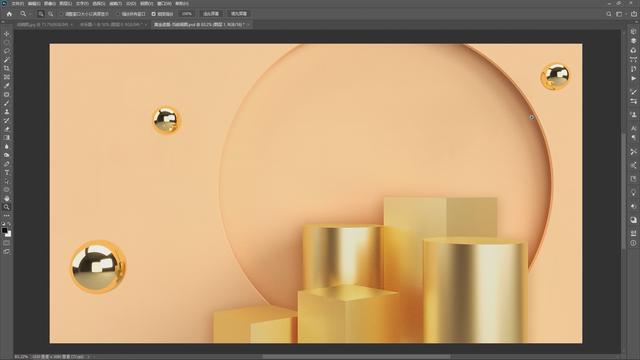Select the Frame tool
This screenshot has width=640, height=360.
pyautogui.click(x=7, y=77)
